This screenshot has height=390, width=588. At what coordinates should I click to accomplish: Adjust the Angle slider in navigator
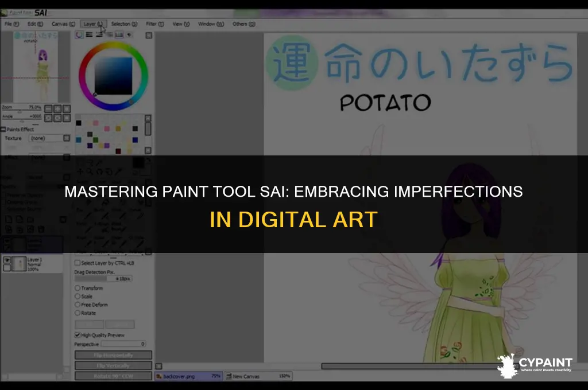click(x=21, y=121)
